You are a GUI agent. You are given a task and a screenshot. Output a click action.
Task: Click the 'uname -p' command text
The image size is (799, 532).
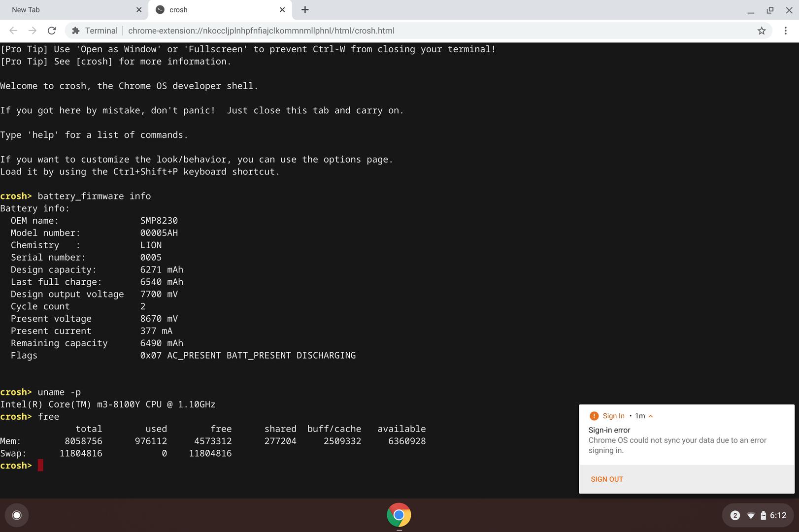(59, 392)
